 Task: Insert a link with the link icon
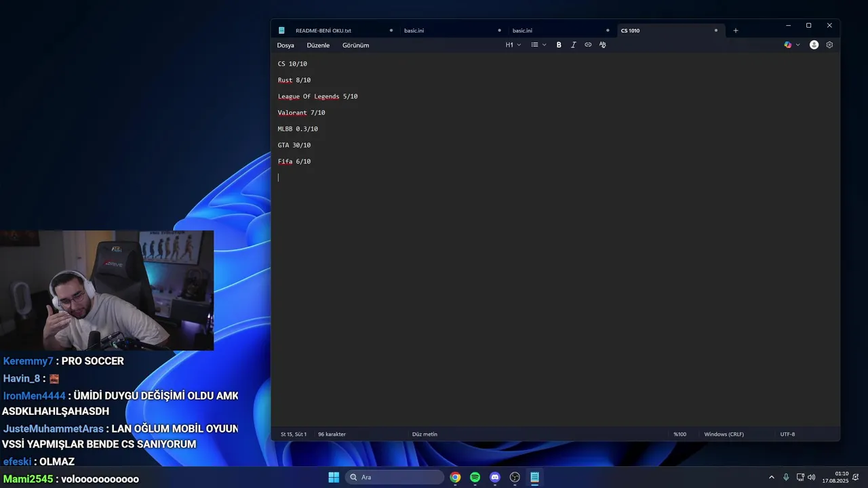588,45
